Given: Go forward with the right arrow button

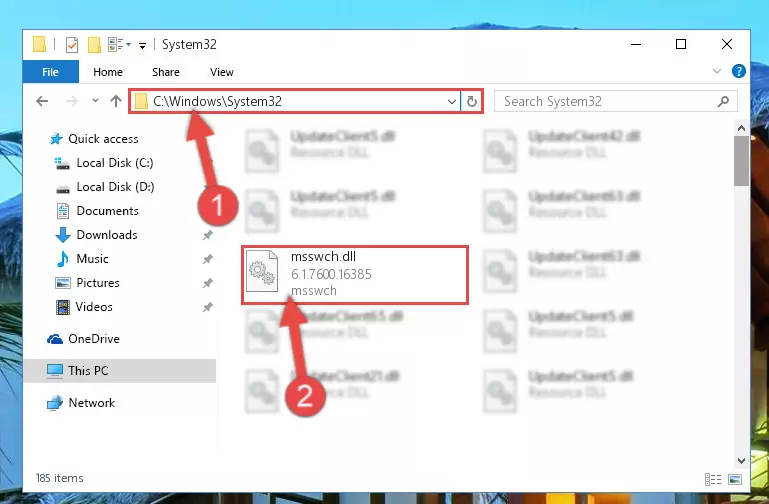Looking at the screenshot, I should tap(72, 101).
